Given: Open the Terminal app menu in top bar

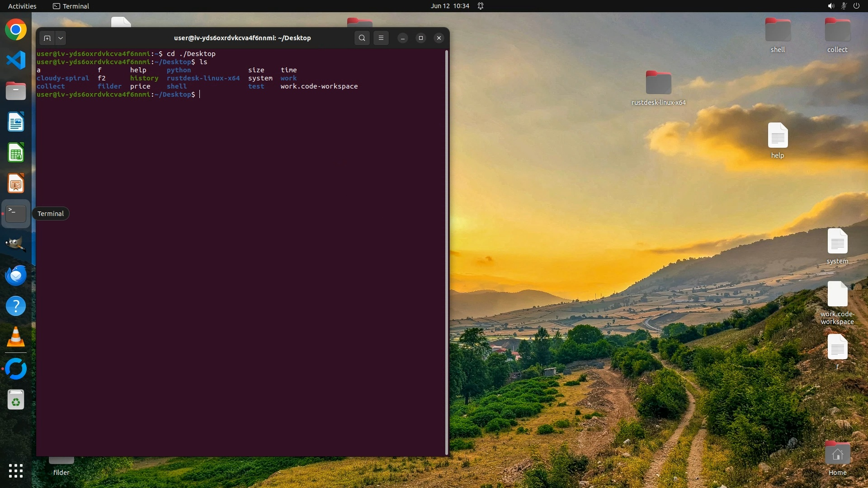Looking at the screenshot, I should point(71,6).
